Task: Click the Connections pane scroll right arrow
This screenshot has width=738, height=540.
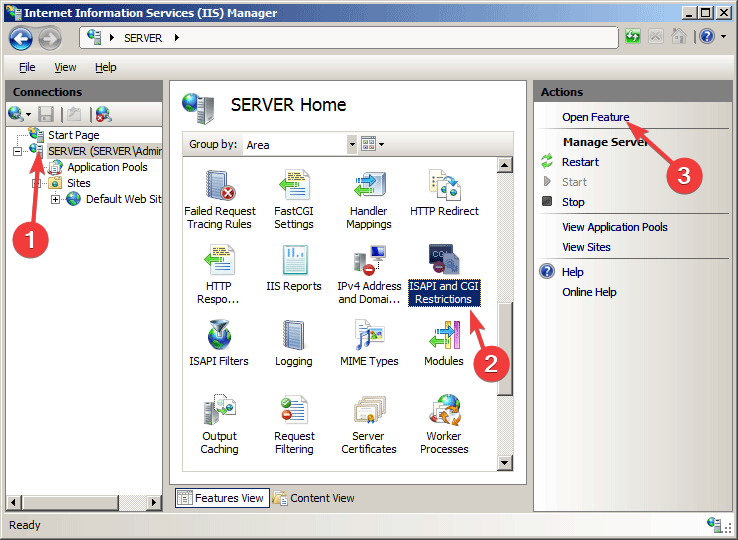Action: tap(153, 503)
